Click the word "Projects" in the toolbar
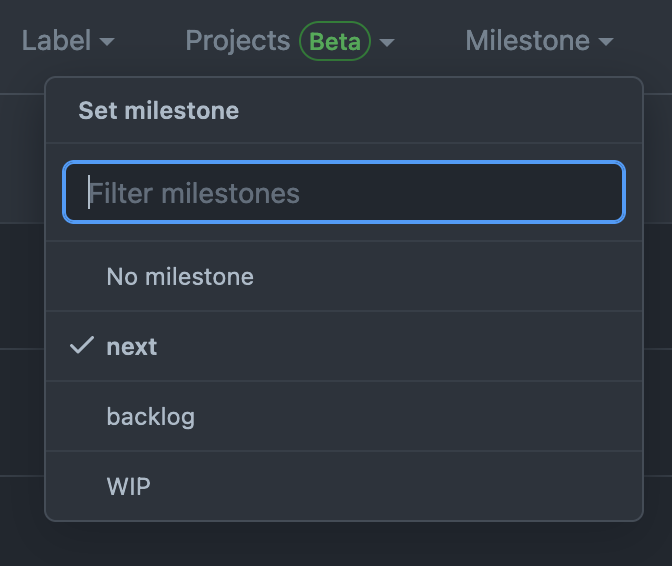The width and height of the screenshot is (672, 566). [x=238, y=41]
